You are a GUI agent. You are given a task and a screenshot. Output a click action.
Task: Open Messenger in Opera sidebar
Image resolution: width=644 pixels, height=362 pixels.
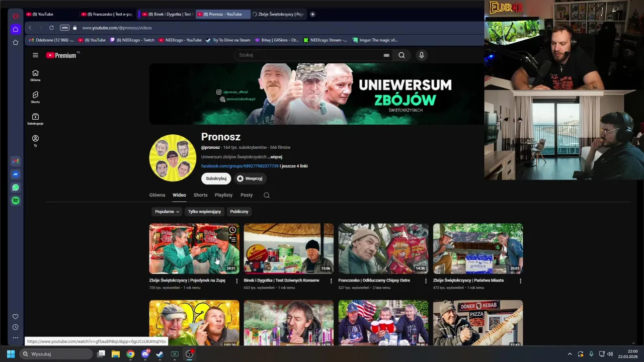pos(16,174)
